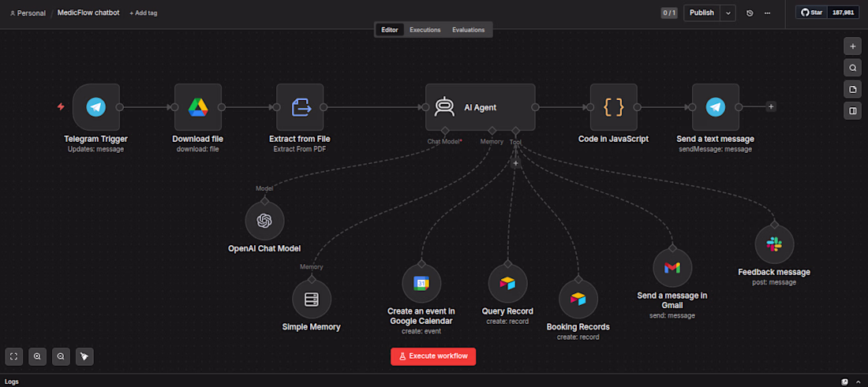Switch to the Evaluations tab
The width and height of the screenshot is (868, 387).
[x=468, y=30]
